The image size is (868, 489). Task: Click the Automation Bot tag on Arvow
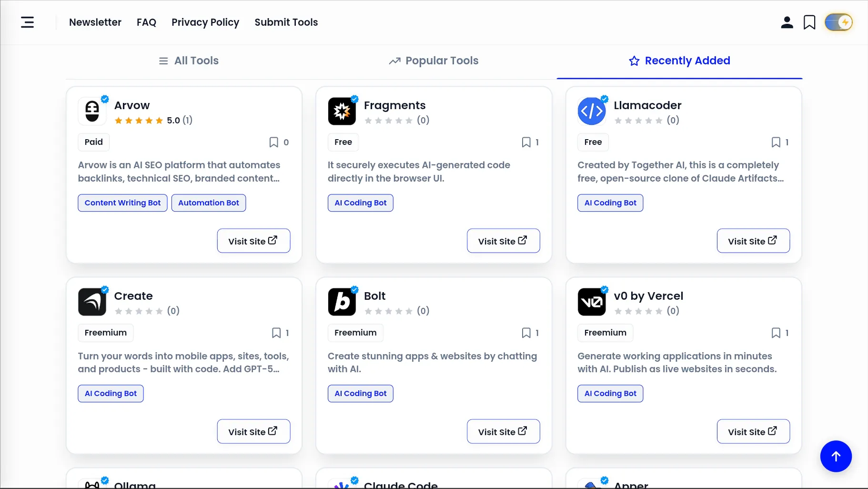click(209, 203)
